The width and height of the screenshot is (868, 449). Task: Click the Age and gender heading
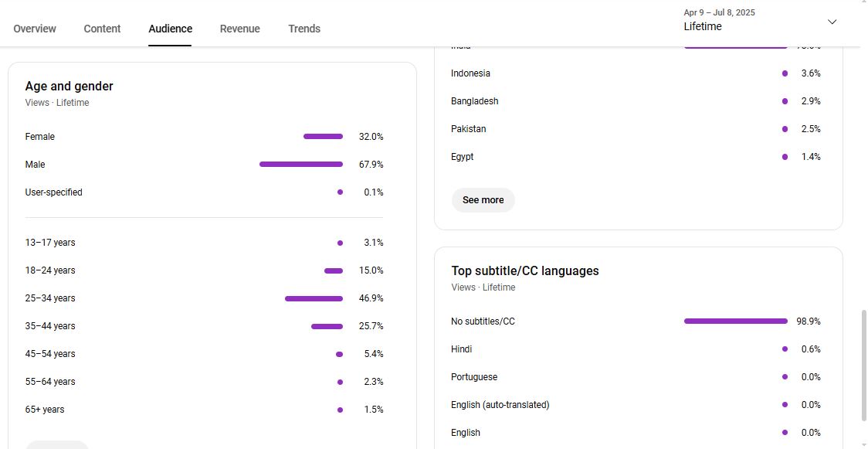(x=70, y=86)
